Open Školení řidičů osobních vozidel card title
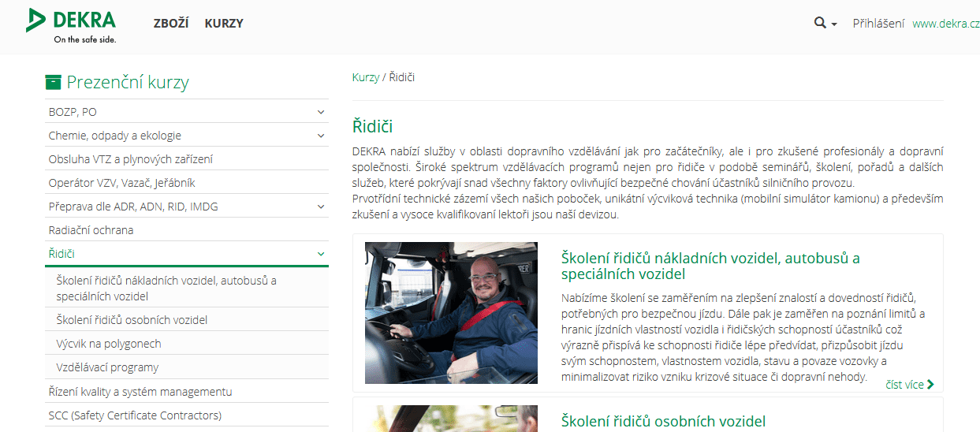 [663, 421]
